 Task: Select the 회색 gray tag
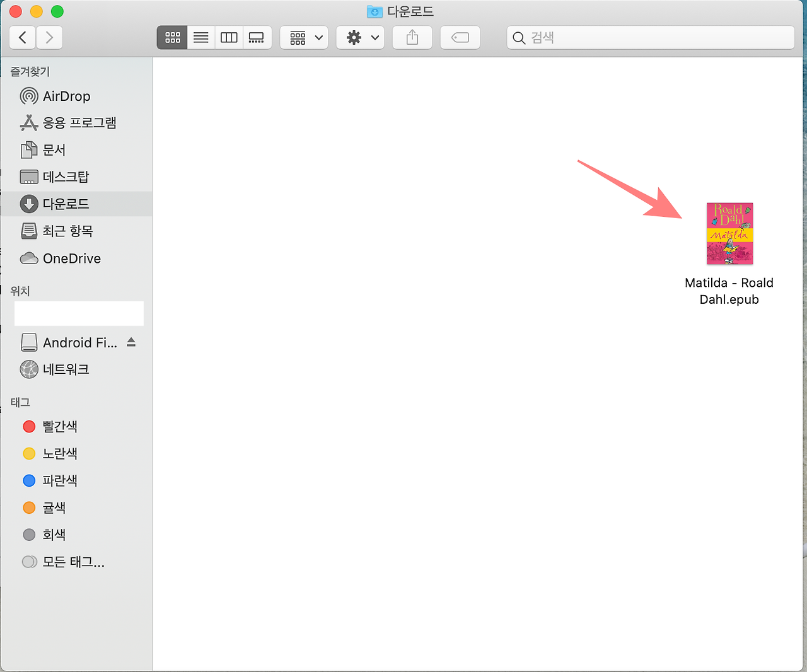[76, 535]
